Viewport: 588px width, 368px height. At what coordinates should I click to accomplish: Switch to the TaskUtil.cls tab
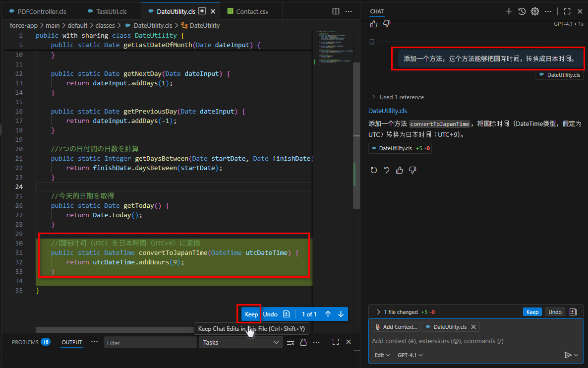click(x=111, y=11)
